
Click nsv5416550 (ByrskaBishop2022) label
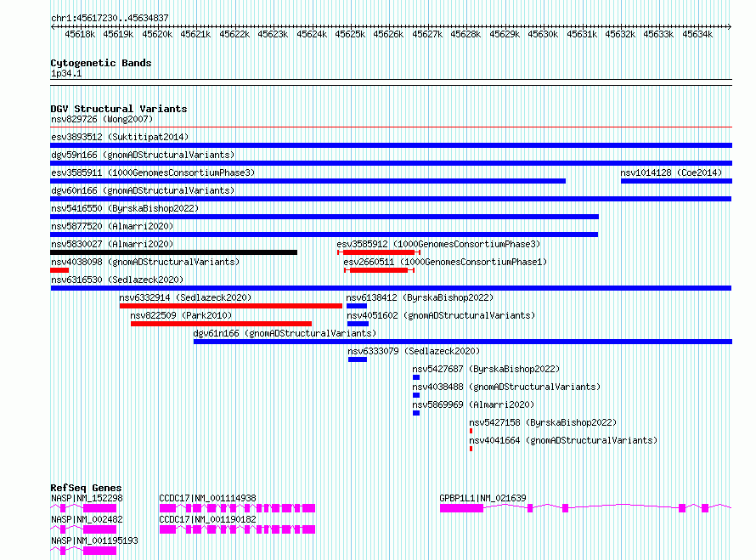(125, 208)
